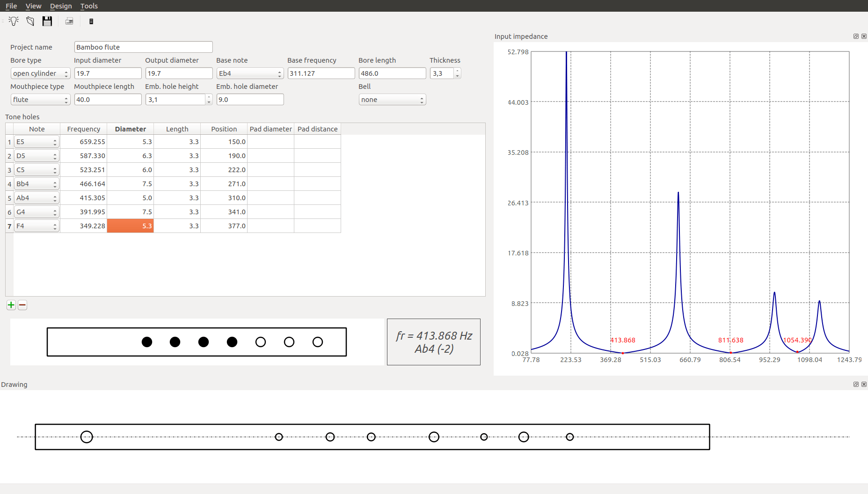Click the floppy disk save icon
Image resolution: width=868 pixels, height=494 pixels.
[x=47, y=21]
